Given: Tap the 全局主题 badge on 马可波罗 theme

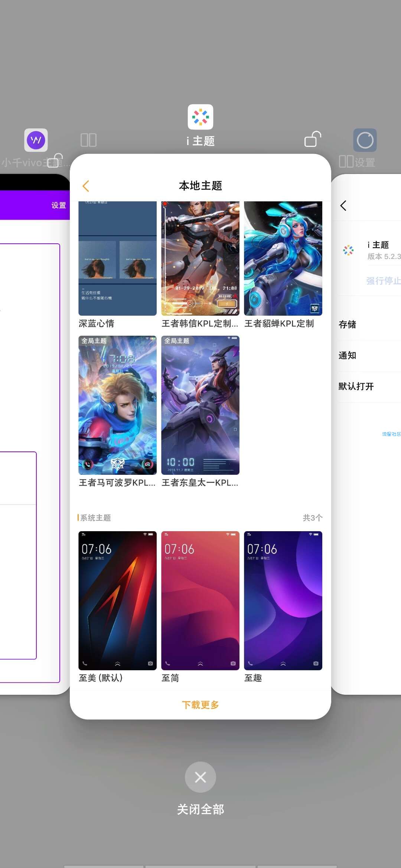Looking at the screenshot, I should point(94,341).
